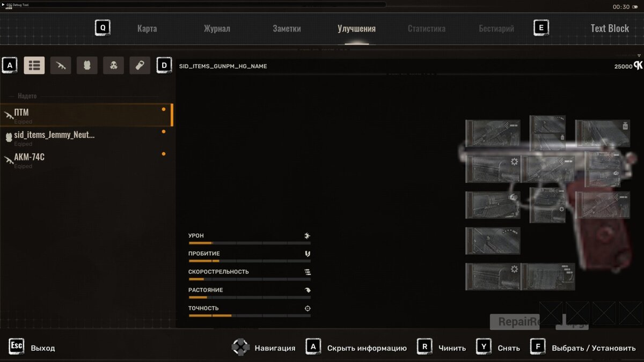This screenshot has width=644, height=362.
Task: Click Скрыть информацию label
Action: [367, 348]
